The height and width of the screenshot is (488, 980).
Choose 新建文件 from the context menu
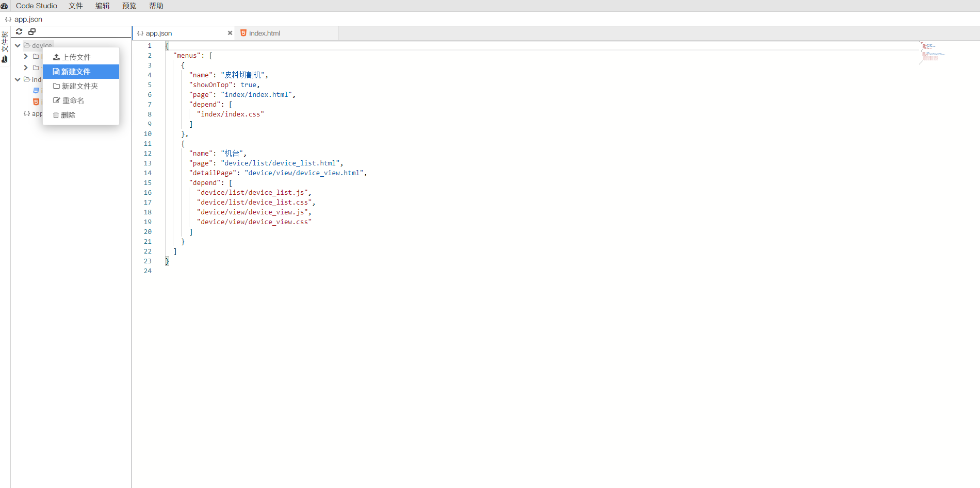76,72
